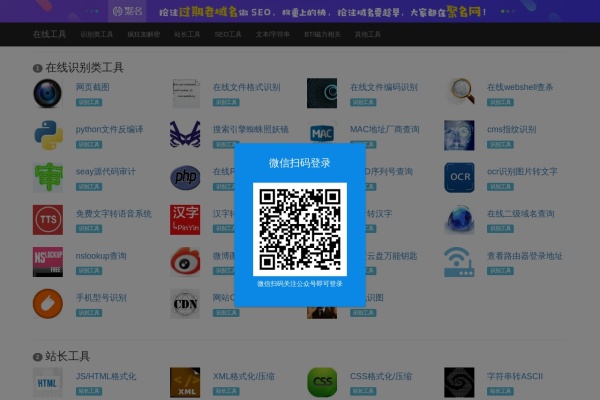600x400 pixels.
Task: Open the python文件反编译 Python logo icon
Action: [47, 135]
